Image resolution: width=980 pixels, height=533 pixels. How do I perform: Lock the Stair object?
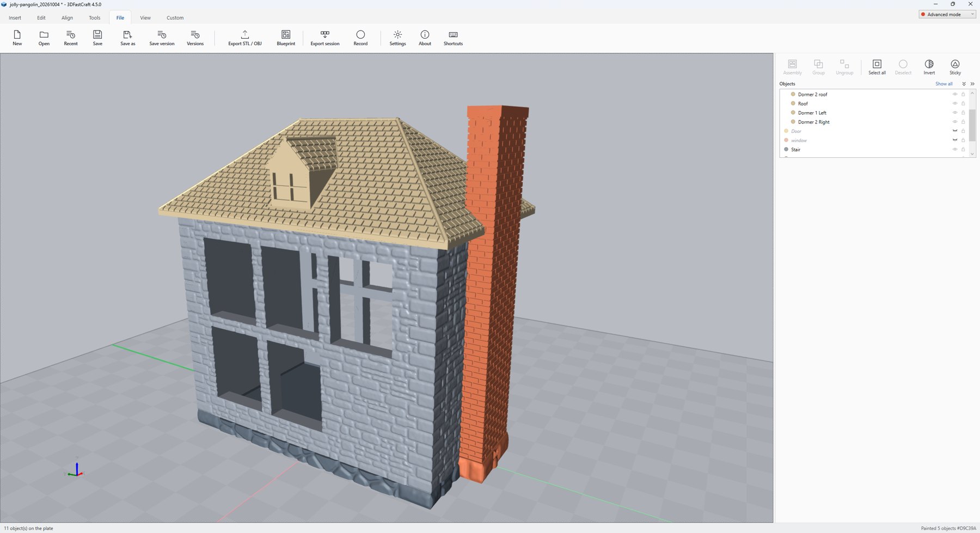[x=963, y=149]
